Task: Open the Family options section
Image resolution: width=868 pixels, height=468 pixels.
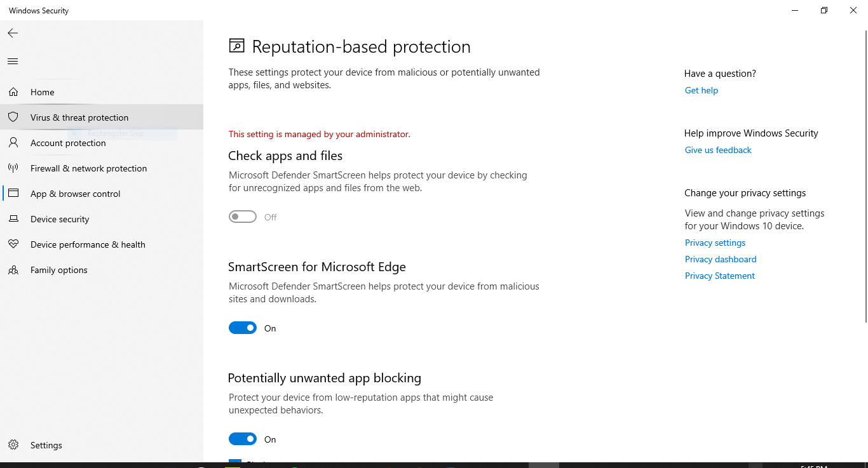Action: (58, 270)
